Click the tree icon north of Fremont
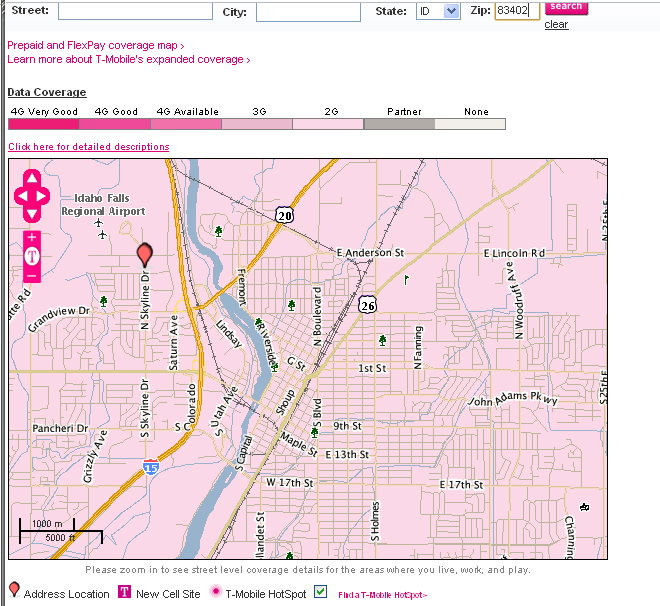 218,231
